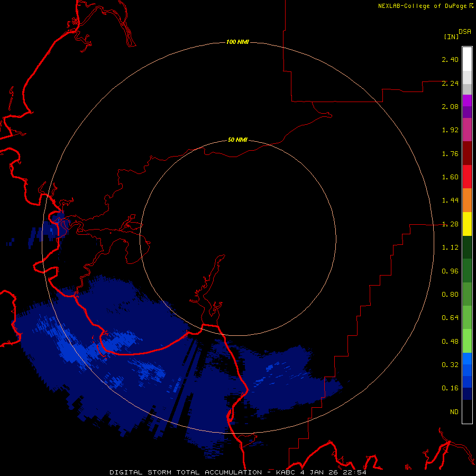
Task: Pick the navy swatch just above ND
Action: click(467, 394)
